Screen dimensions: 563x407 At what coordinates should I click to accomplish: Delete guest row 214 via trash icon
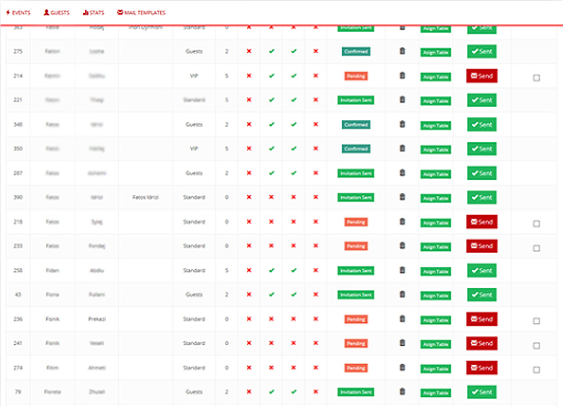coord(402,75)
